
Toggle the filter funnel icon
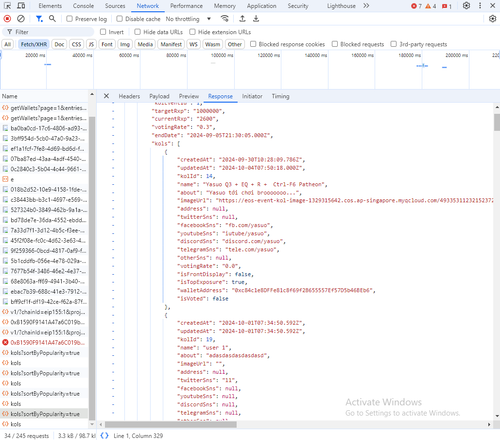click(39, 19)
